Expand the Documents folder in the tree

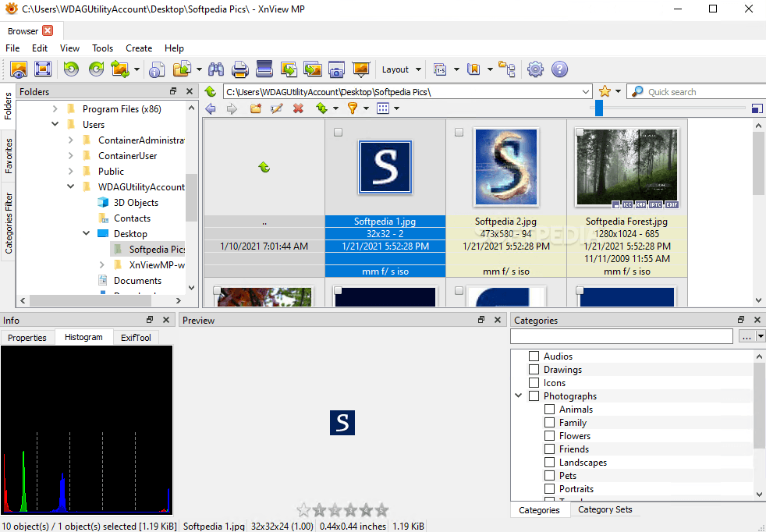(85, 280)
